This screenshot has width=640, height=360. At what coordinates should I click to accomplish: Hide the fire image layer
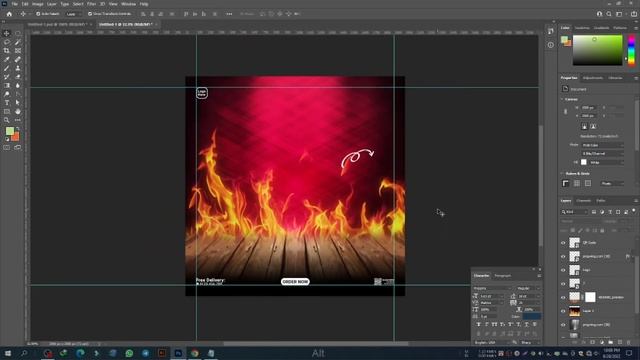pyautogui.click(x=563, y=311)
